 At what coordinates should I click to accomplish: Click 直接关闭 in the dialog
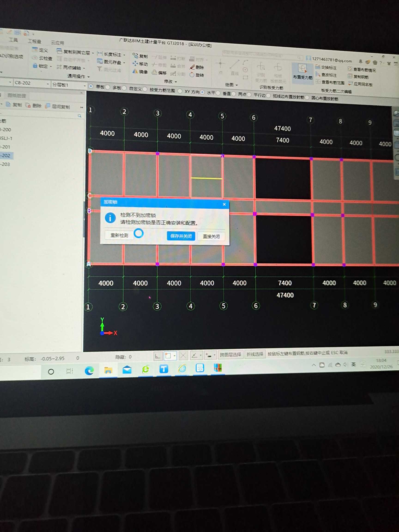coord(211,236)
